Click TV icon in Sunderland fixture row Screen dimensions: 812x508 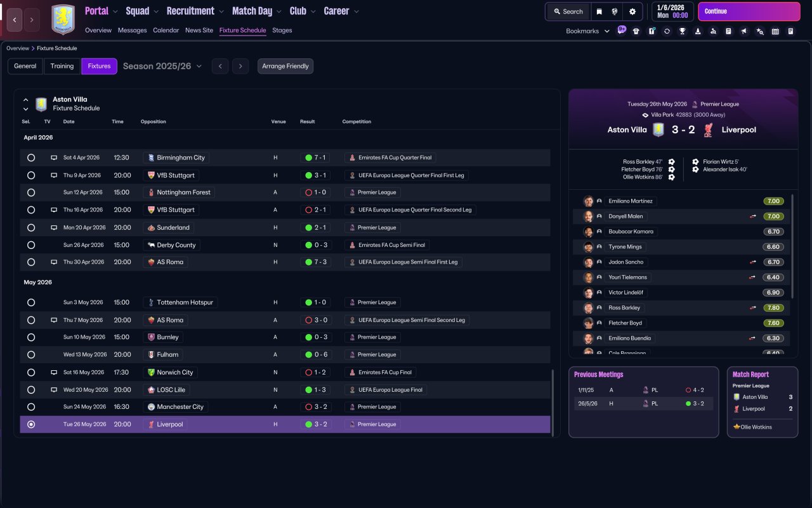coord(54,227)
